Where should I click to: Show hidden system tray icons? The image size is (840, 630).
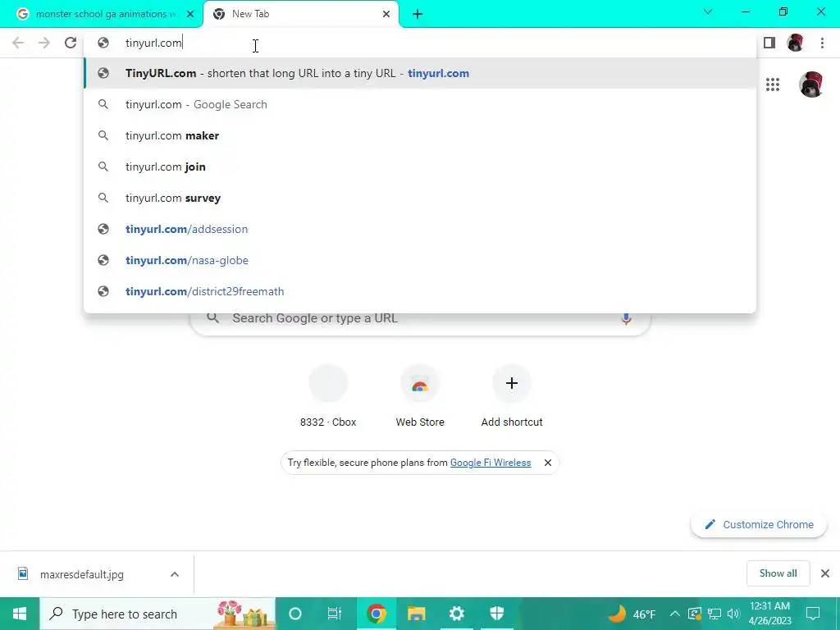(x=675, y=614)
